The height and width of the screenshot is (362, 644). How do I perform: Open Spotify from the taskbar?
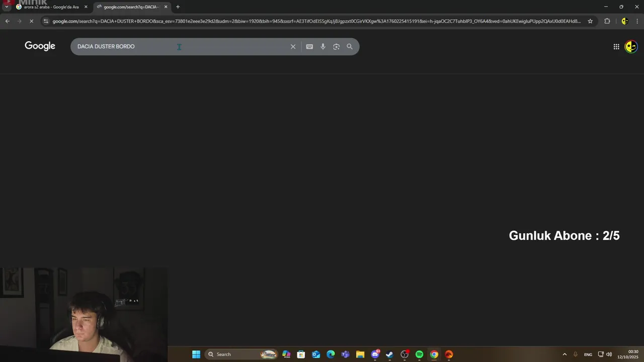(x=419, y=354)
